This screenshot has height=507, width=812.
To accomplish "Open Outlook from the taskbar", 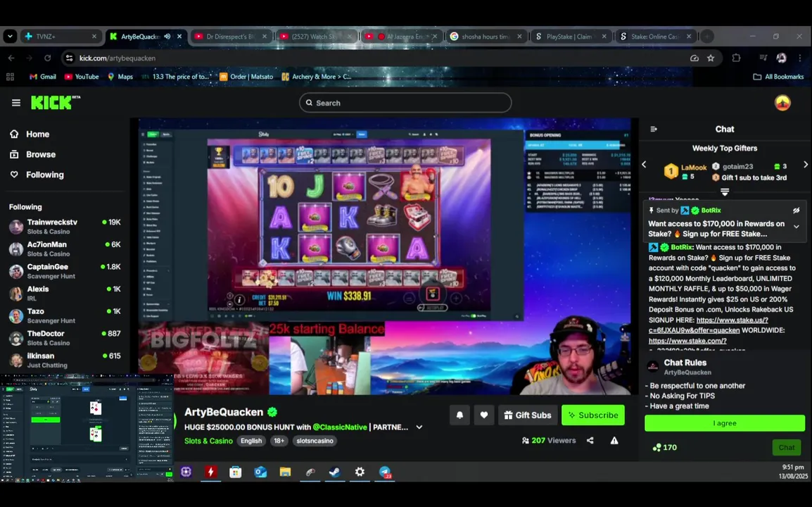I will tap(260, 472).
